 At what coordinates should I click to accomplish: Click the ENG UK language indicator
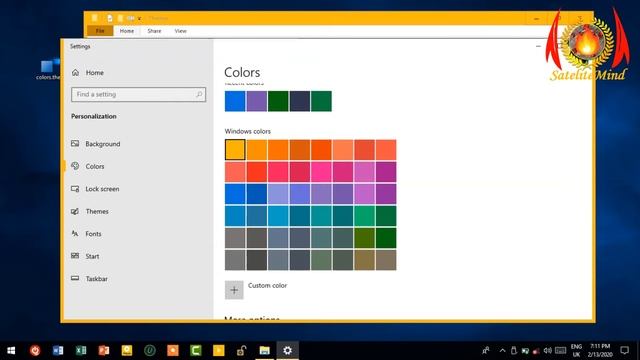(x=576, y=350)
